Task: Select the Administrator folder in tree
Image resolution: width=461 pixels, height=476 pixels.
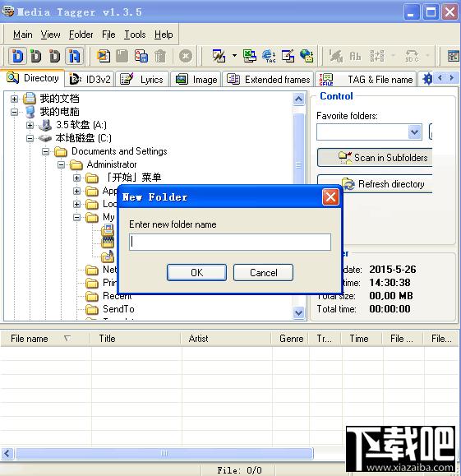Action: click(112, 164)
